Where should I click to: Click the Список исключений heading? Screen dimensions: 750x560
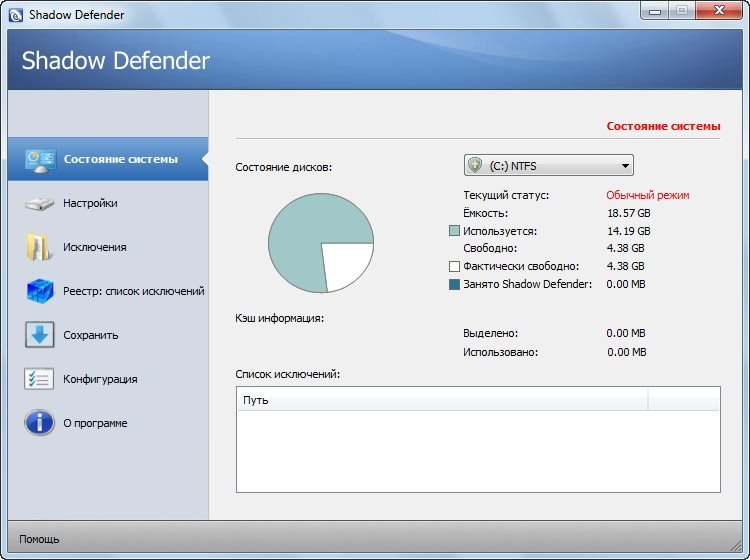pos(287,374)
